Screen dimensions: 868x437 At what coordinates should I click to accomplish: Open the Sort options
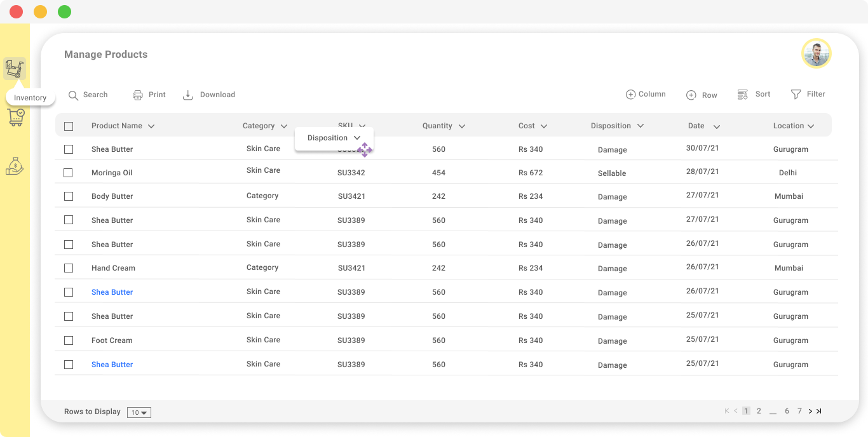(754, 94)
